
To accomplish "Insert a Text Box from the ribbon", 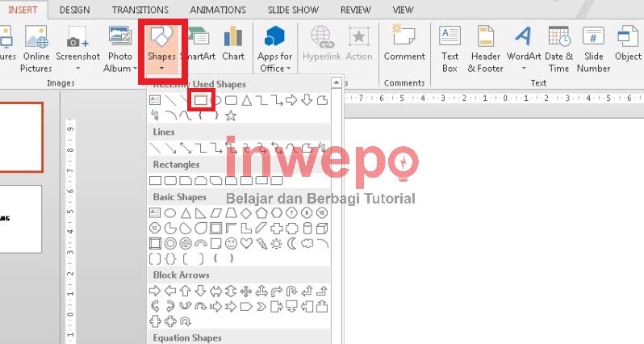I will pyautogui.click(x=450, y=48).
